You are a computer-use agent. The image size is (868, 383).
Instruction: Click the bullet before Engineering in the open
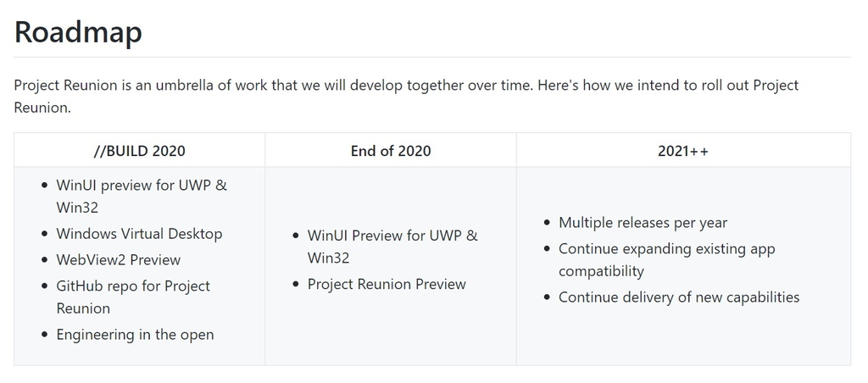44,336
